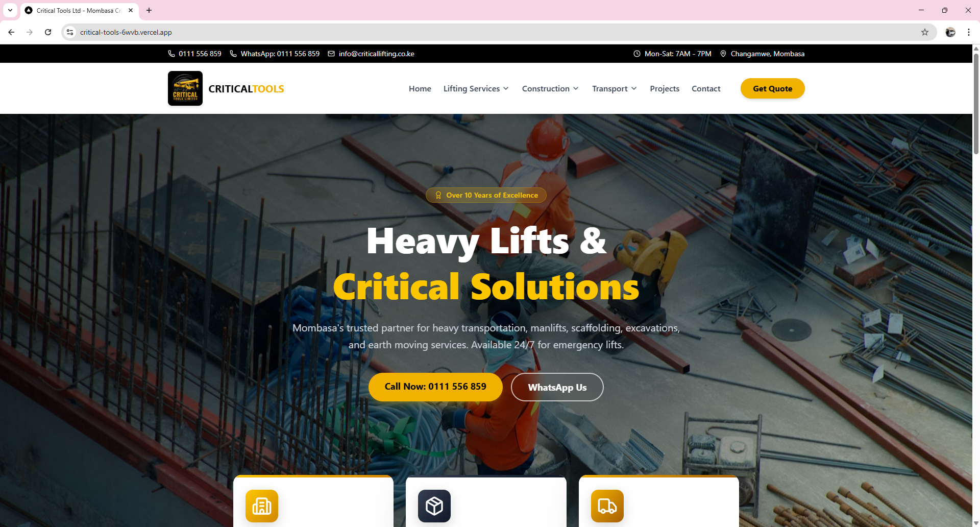Click the clock icon beside Mon-Sat hours

636,54
